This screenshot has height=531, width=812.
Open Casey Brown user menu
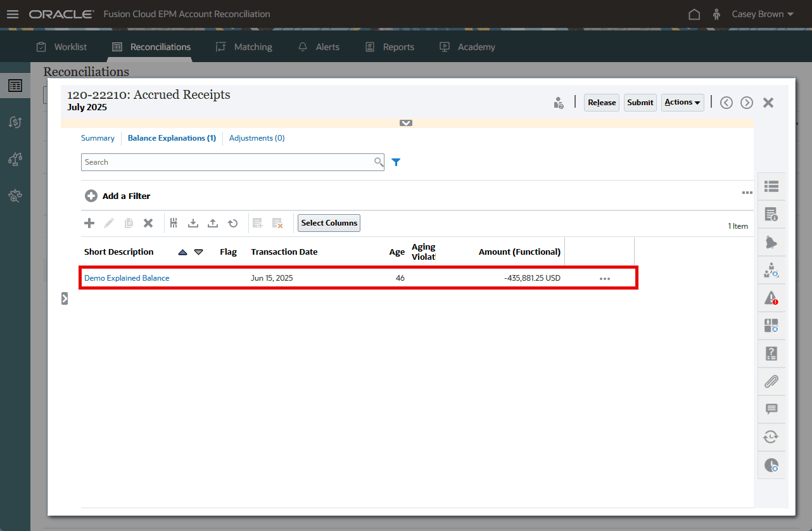coord(763,14)
